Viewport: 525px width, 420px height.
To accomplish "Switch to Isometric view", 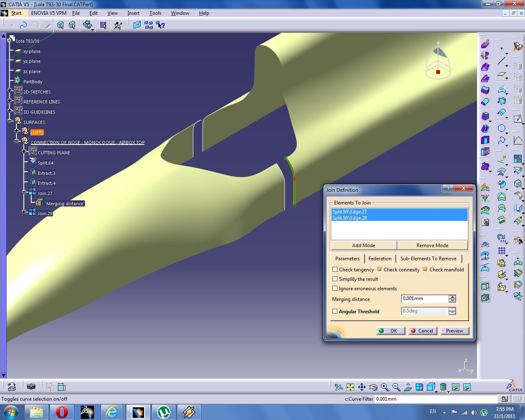I will pyautogui.click(x=430, y=387).
